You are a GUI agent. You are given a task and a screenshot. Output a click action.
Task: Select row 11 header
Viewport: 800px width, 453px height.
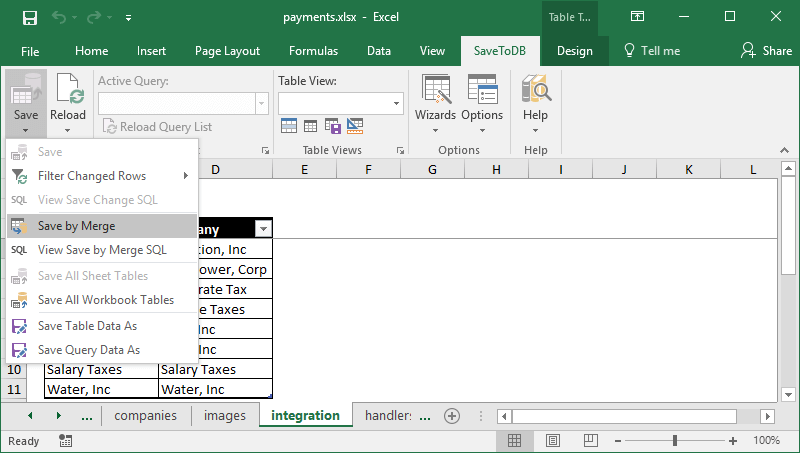click(14, 389)
